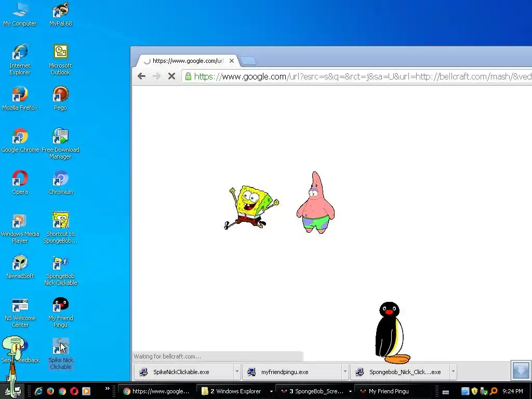Open myfriendpingu.exe download options arrow
This screenshot has height=399, width=532.
(345, 371)
